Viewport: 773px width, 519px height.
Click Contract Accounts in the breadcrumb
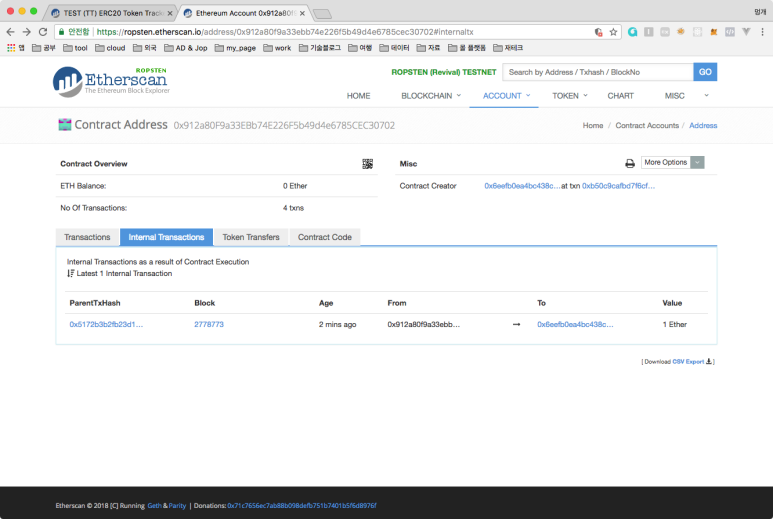click(647, 126)
